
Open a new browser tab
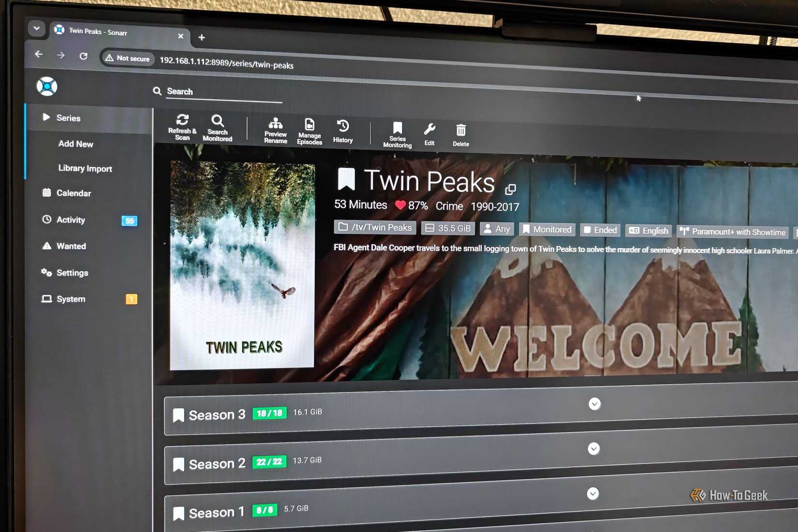[202, 37]
